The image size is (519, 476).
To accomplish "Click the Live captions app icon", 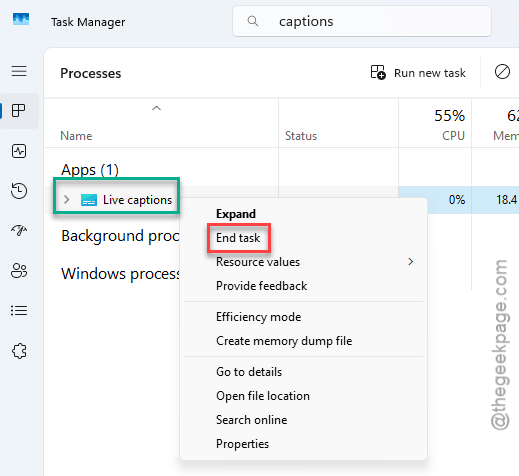I will click(x=89, y=200).
